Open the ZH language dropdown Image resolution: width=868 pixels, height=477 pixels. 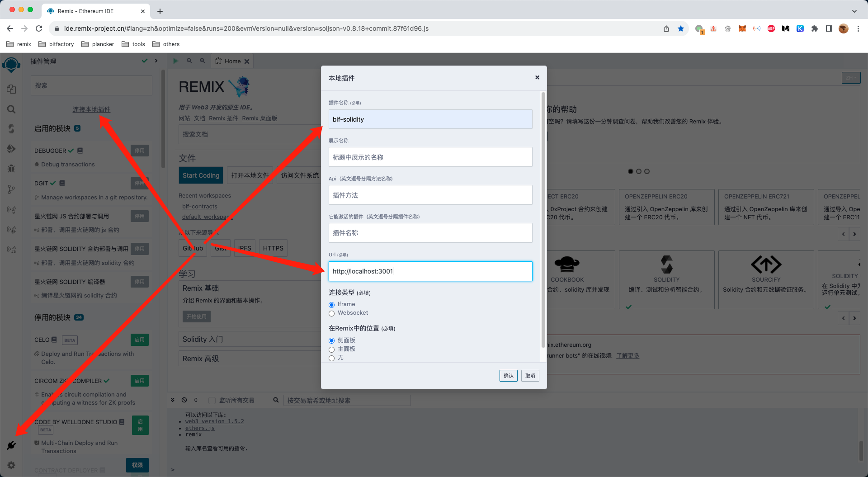pyautogui.click(x=851, y=78)
